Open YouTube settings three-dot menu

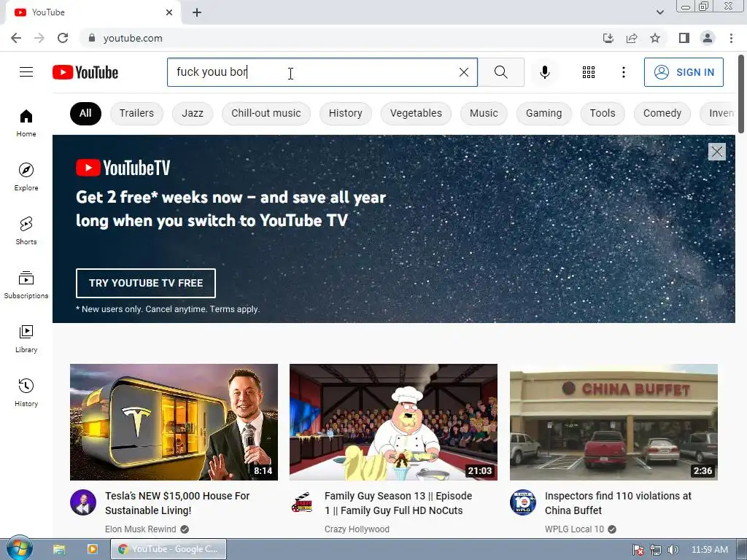623,72
